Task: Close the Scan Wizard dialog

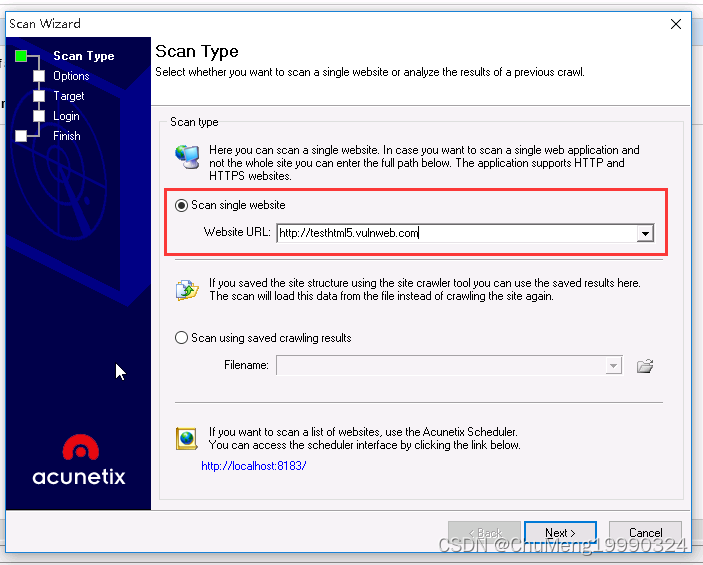Action: click(676, 24)
